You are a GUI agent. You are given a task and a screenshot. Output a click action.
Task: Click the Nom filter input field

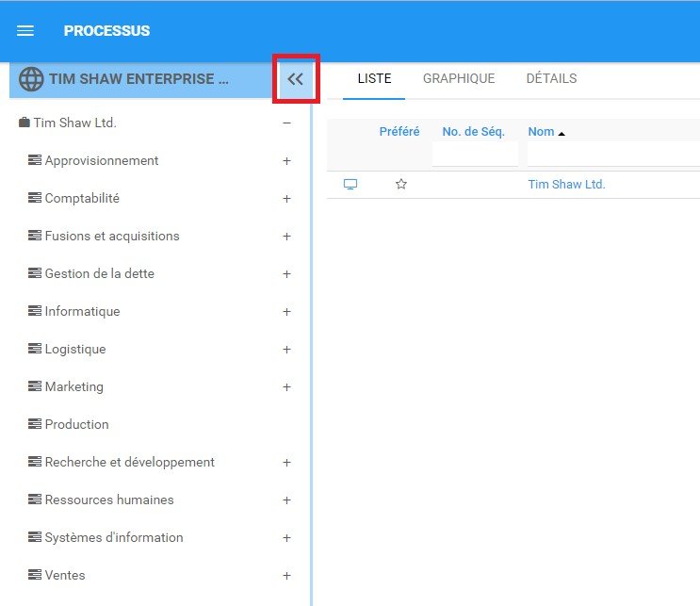coord(613,154)
